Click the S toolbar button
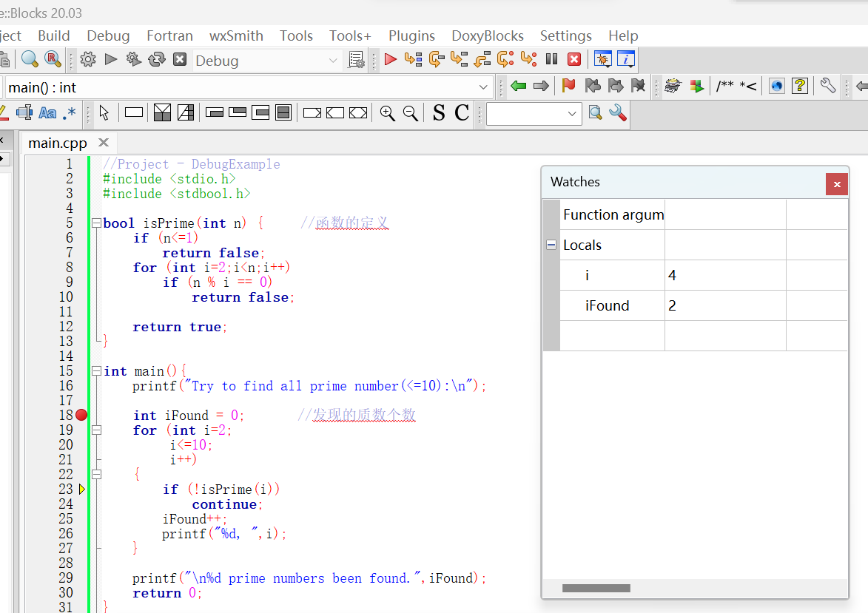The width and height of the screenshot is (868, 613). pos(439,113)
